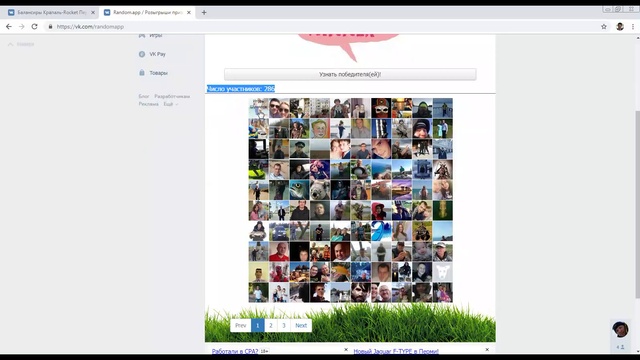Open the Новый Jaguar F-TYPE ad link
The height and width of the screenshot is (360, 640).
[396, 351]
